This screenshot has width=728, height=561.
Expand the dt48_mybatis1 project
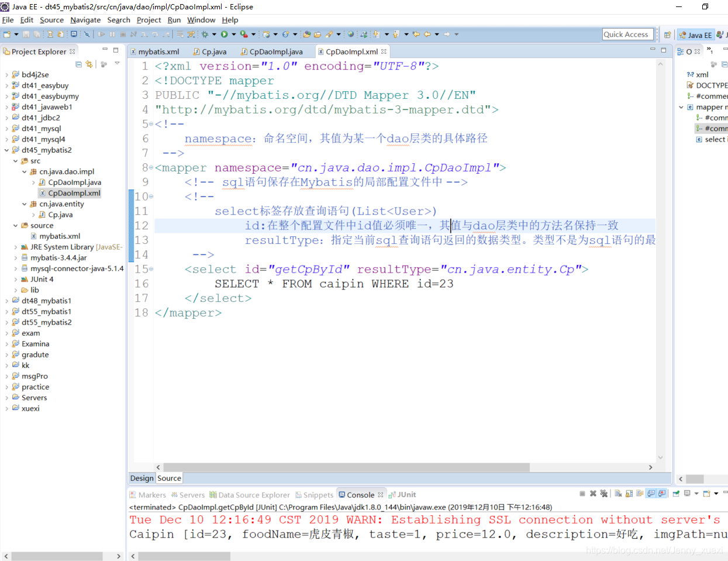pyautogui.click(x=7, y=301)
